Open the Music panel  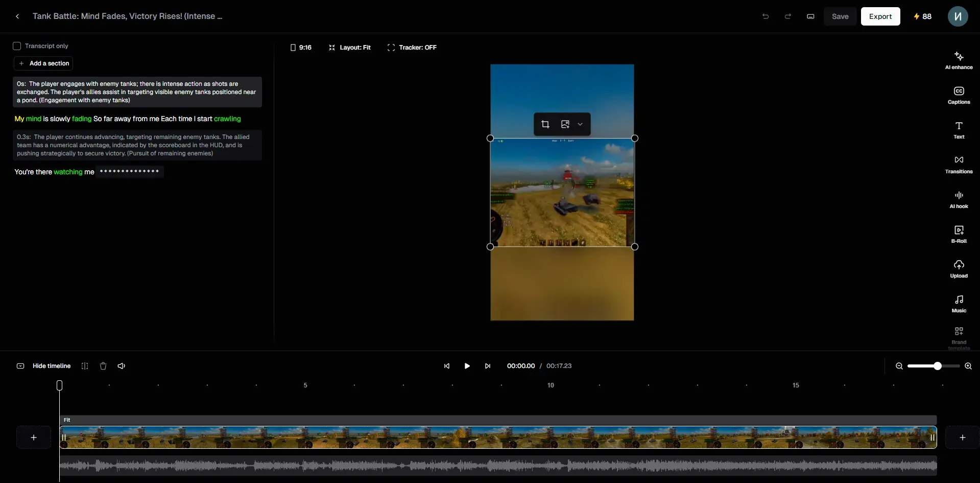(959, 304)
